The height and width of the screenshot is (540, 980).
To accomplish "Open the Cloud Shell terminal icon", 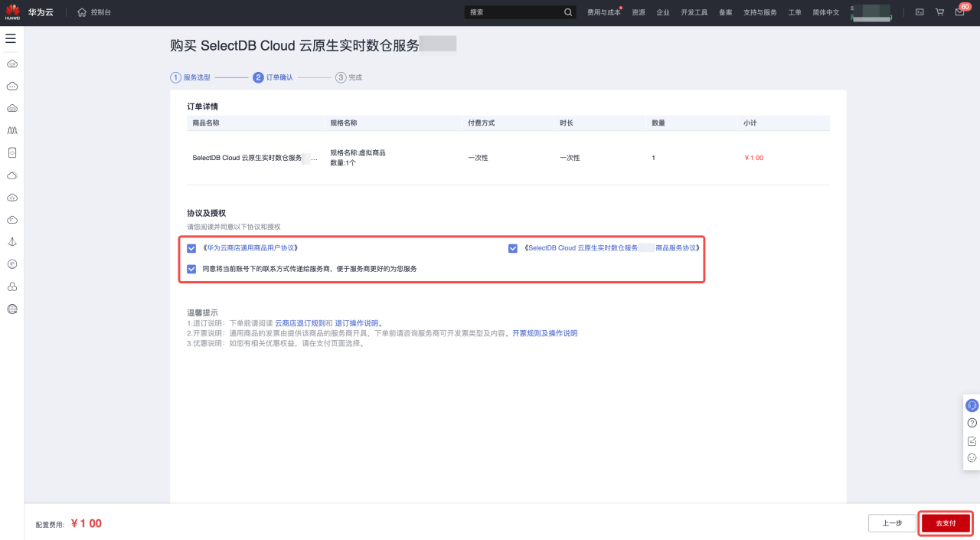I will click(x=920, y=12).
